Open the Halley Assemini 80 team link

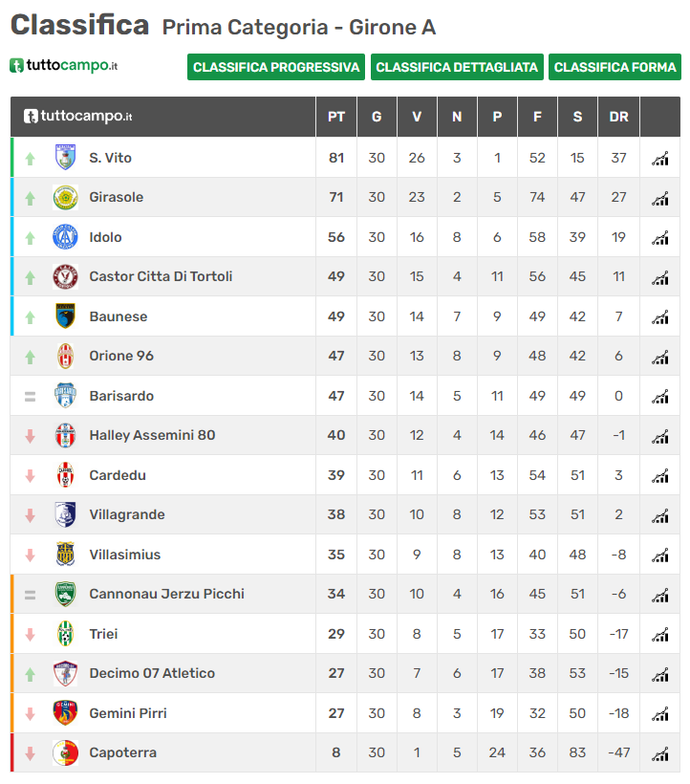pos(152,435)
